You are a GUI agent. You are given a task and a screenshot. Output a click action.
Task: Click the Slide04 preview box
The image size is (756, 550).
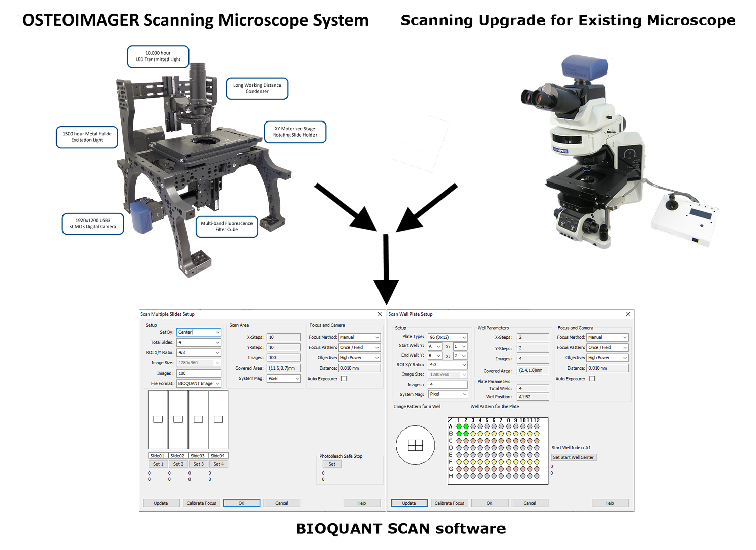tap(219, 419)
